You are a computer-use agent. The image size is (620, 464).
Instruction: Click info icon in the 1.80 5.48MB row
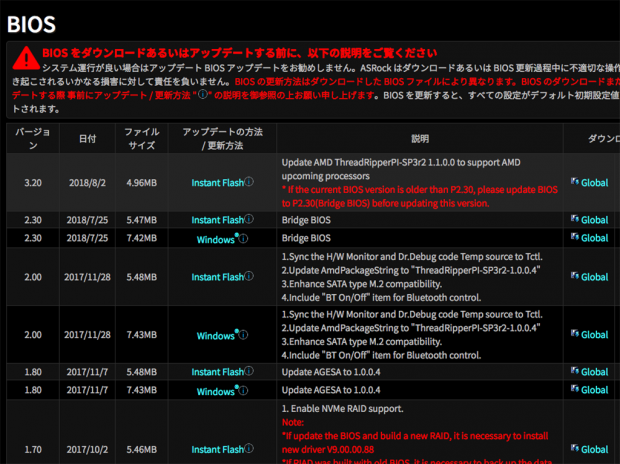pos(249,371)
